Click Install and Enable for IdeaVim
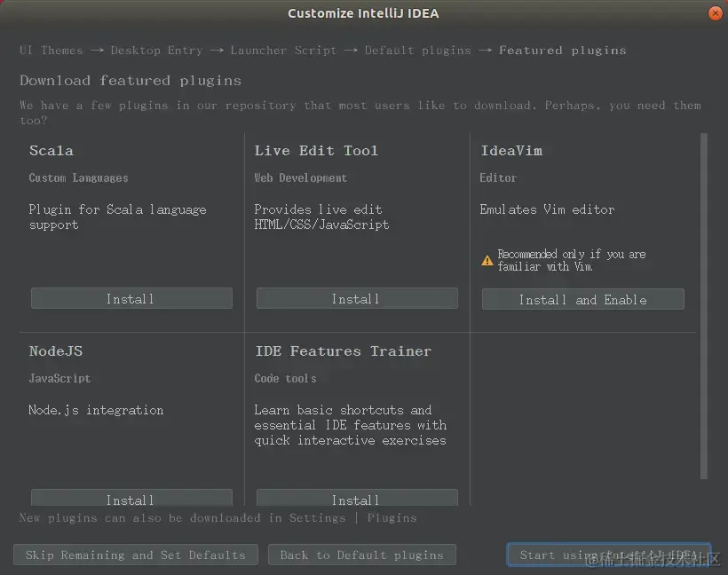Image resolution: width=728 pixels, height=575 pixels. pyautogui.click(x=582, y=299)
